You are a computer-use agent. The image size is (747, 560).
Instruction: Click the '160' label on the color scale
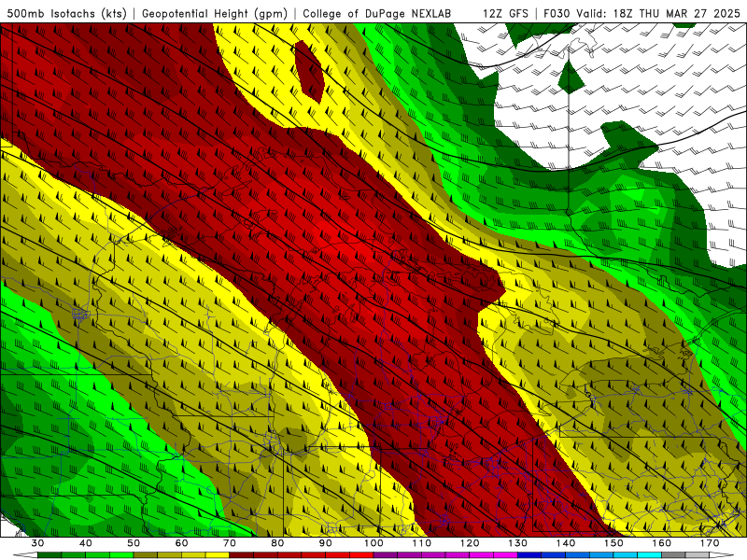pyautogui.click(x=662, y=543)
